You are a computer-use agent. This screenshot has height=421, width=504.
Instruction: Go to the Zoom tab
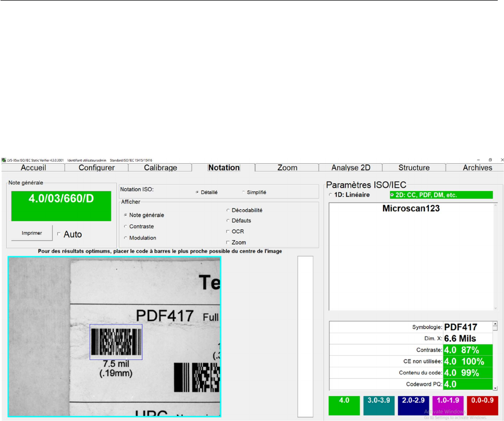pos(287,167)
